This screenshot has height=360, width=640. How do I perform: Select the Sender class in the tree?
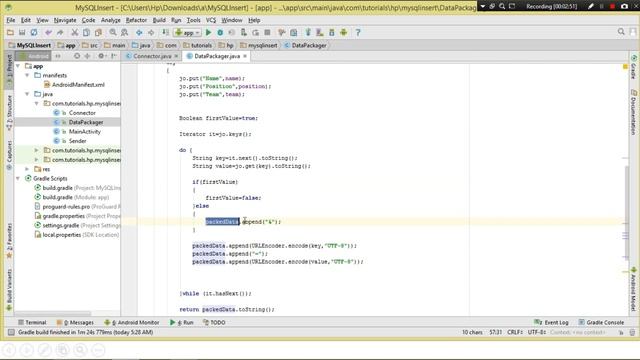[70, 141]
